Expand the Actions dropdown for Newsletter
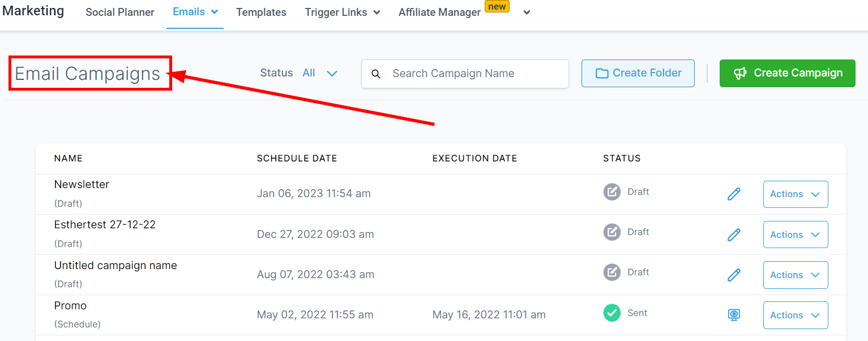 795,194
